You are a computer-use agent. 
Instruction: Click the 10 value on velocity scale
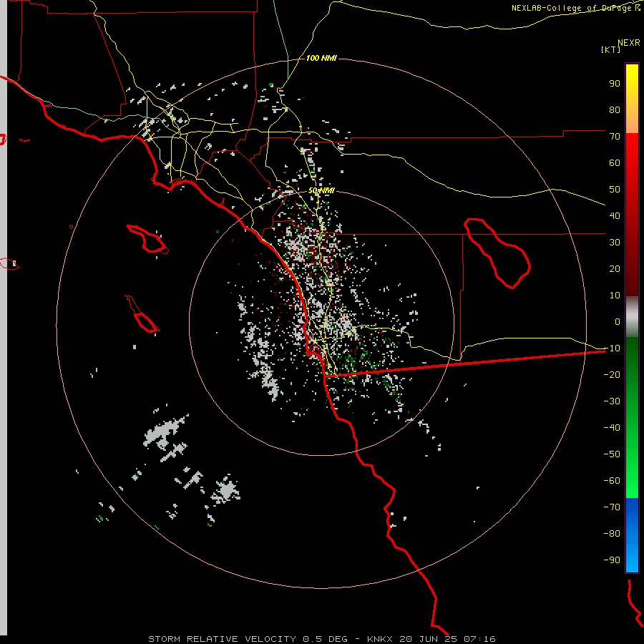pos(615,296)
